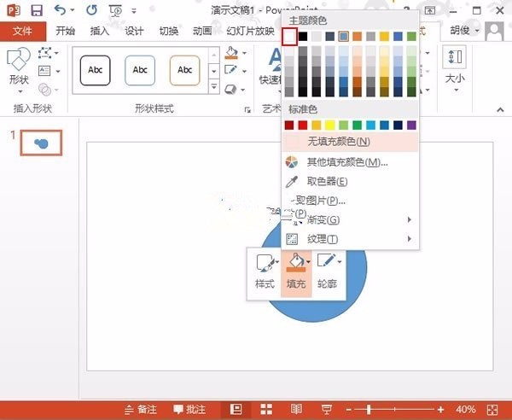
Task: Pick the standard yellow color swatch
Action: [329, 125]
